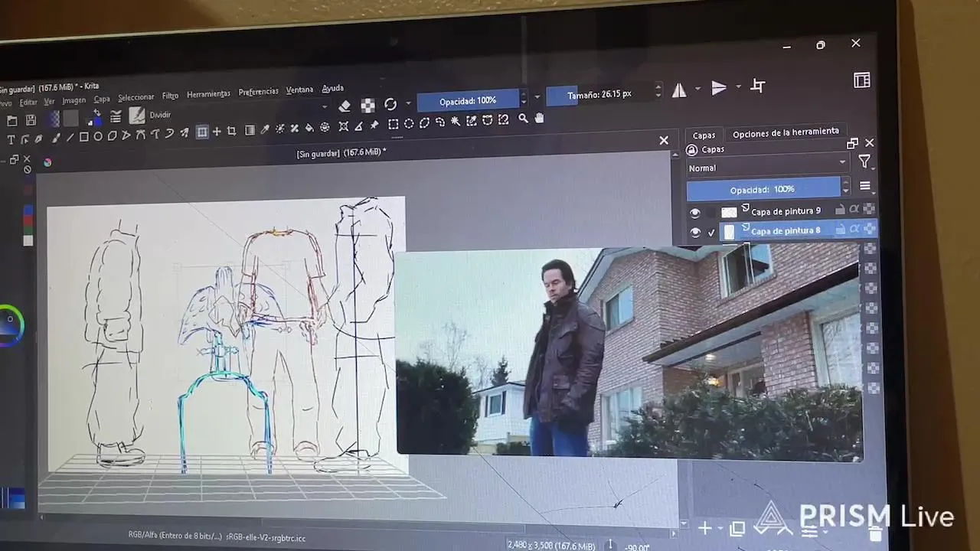Select the move layer tool
Image resolution: width=980 pixels, height=551 pixels.
(x=217, y=132)
